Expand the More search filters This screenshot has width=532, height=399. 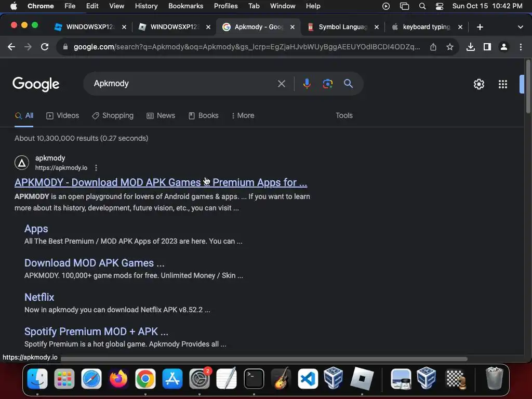pos(243,116)
